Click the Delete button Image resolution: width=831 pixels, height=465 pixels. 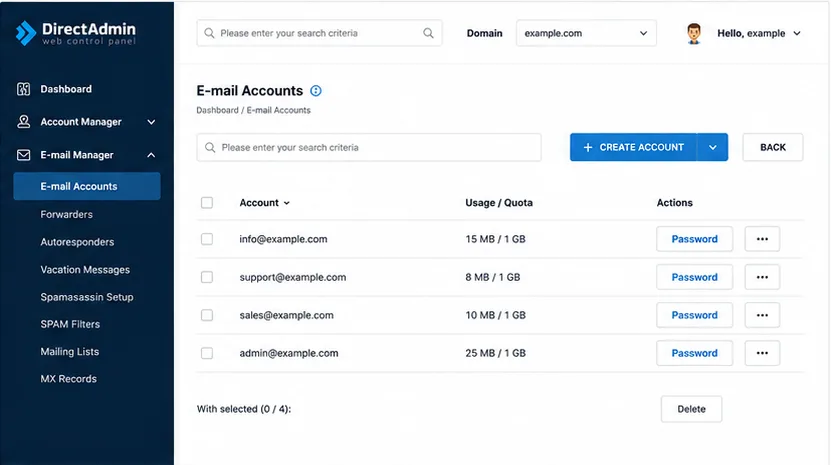point(691,409)
